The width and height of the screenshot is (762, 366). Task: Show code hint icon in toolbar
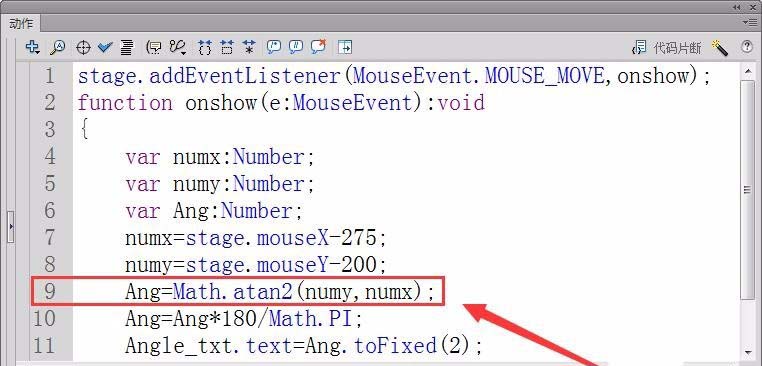(154, 47)
